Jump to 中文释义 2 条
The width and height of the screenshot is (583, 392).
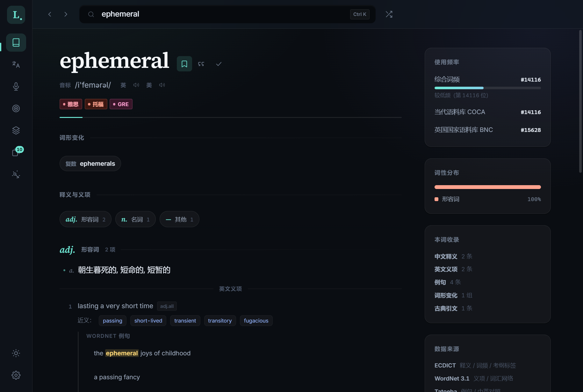[453, 257]
